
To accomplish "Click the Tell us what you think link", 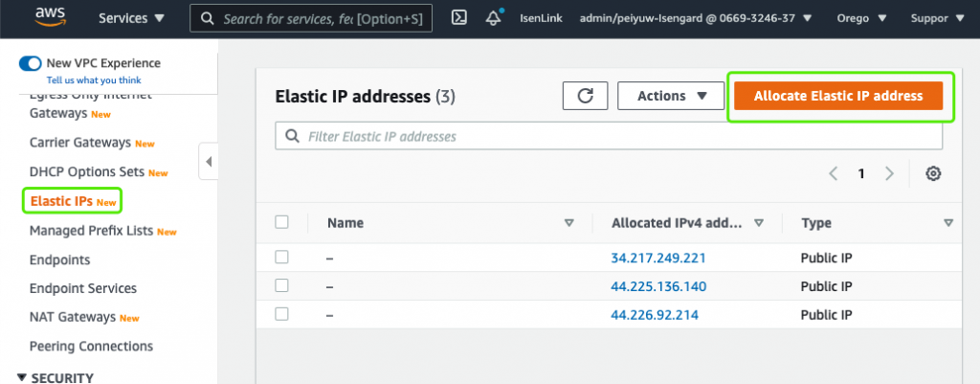I will coord(94,80).
